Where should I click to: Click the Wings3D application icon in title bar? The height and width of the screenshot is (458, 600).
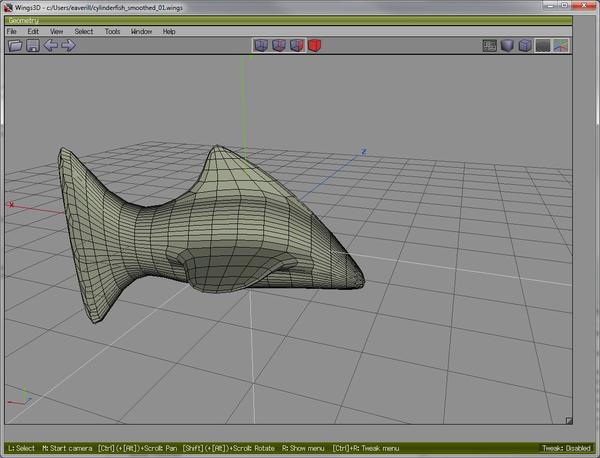7,7
